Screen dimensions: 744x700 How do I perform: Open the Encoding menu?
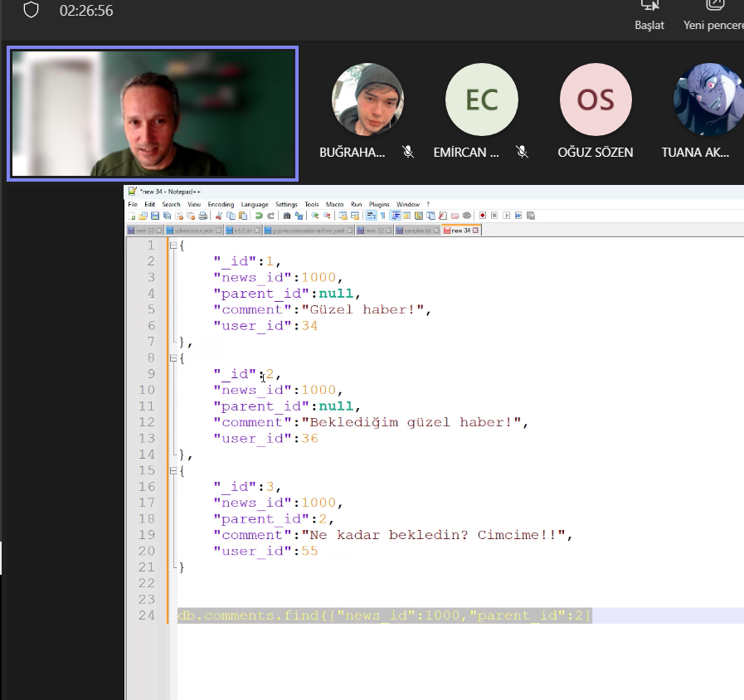tap(221, 205)
